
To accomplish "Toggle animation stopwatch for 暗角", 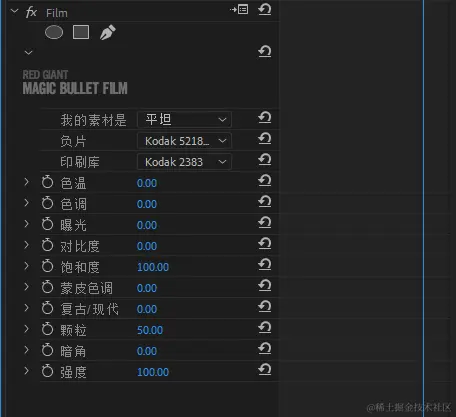I will click(47, 350).
